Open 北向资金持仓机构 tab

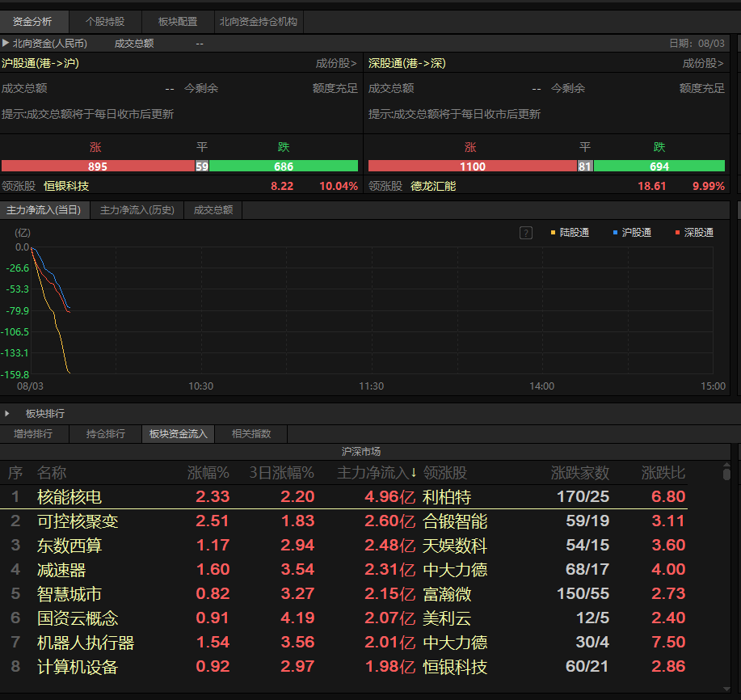click(259, 22)
